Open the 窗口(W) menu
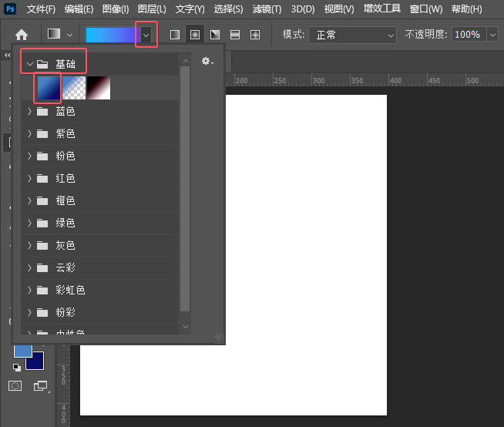This screenshot has width=504, height=427. pos(426,8)
